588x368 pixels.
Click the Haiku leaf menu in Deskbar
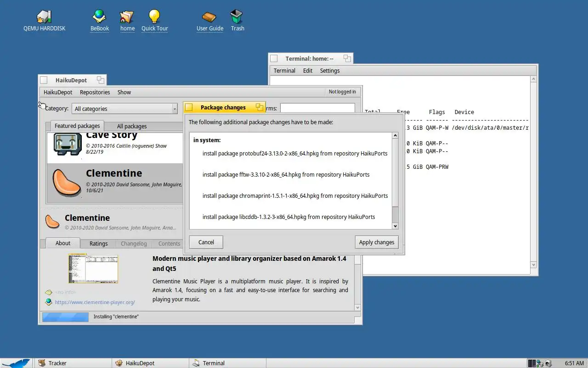[16, 363]
